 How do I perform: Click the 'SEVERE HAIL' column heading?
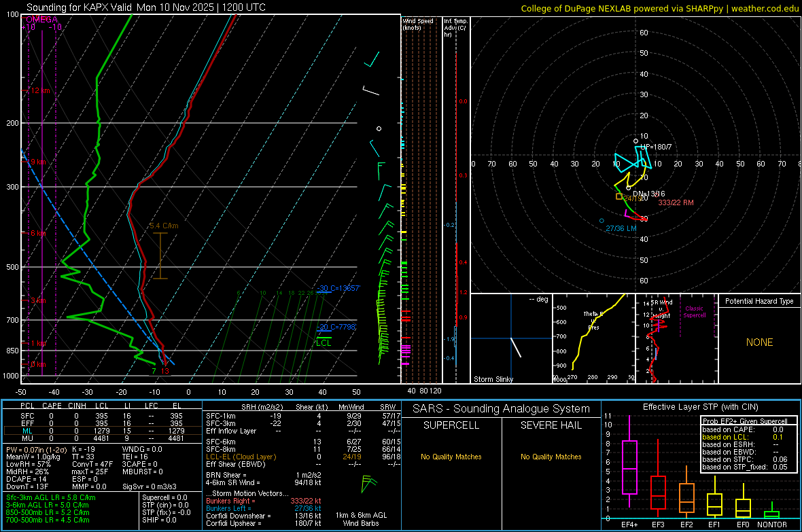click(551, 425)
